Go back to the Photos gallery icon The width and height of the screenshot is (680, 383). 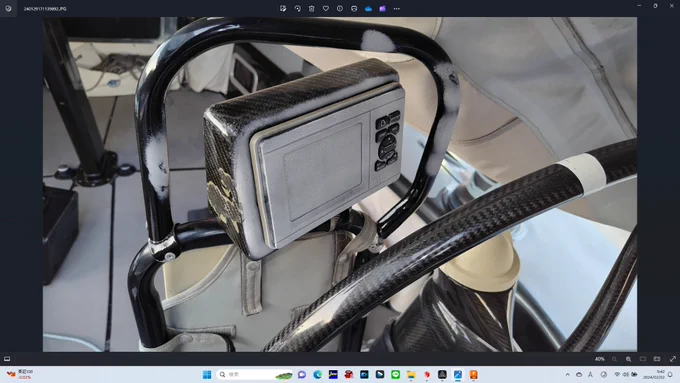coord(8,9)
